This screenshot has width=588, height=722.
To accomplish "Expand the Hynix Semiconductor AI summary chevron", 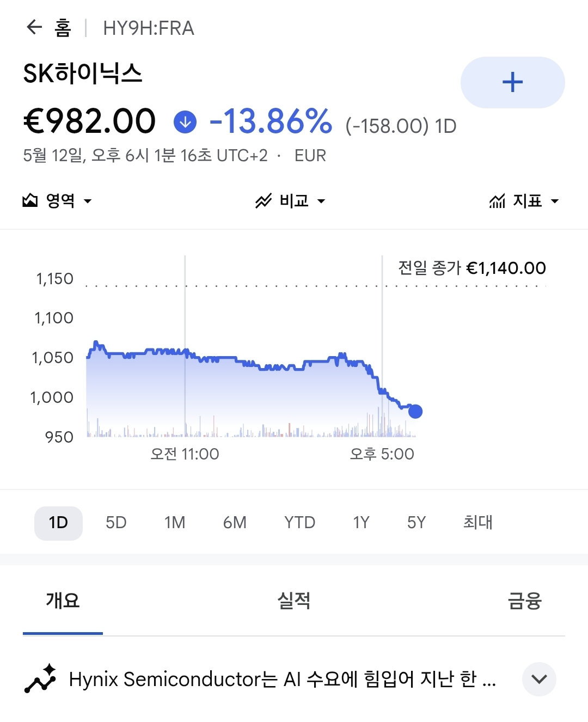I will pos(539,679).
